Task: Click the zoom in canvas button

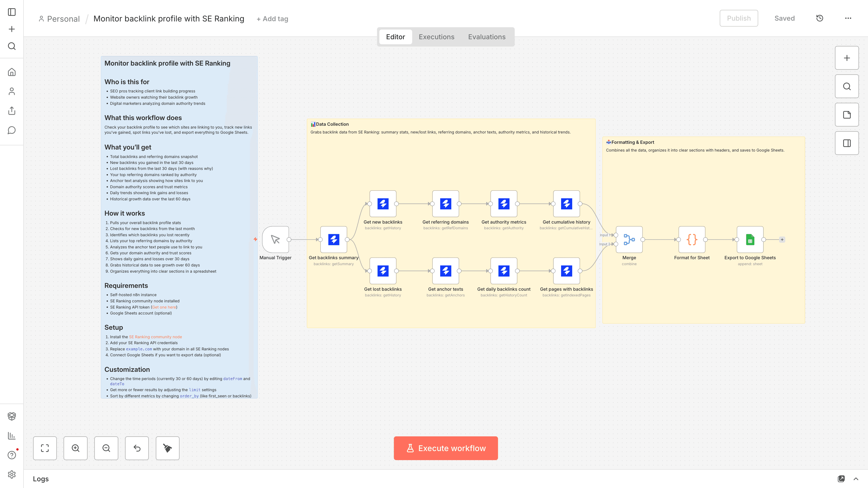Action: pos(75,448)
